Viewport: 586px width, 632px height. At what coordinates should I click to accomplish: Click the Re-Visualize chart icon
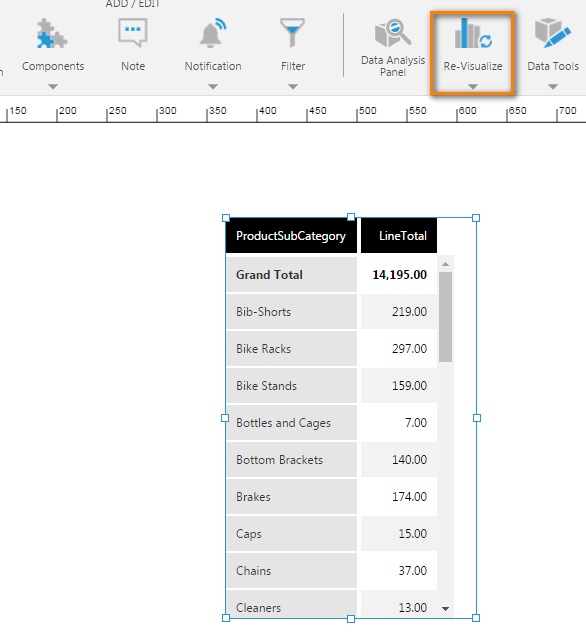tap(473, 33)
